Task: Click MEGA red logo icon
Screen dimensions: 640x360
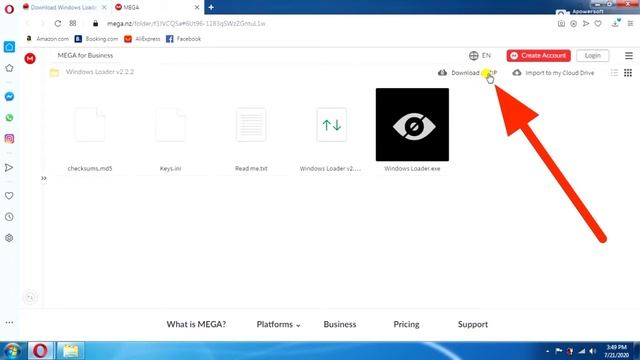Action: tap(30, 58)
